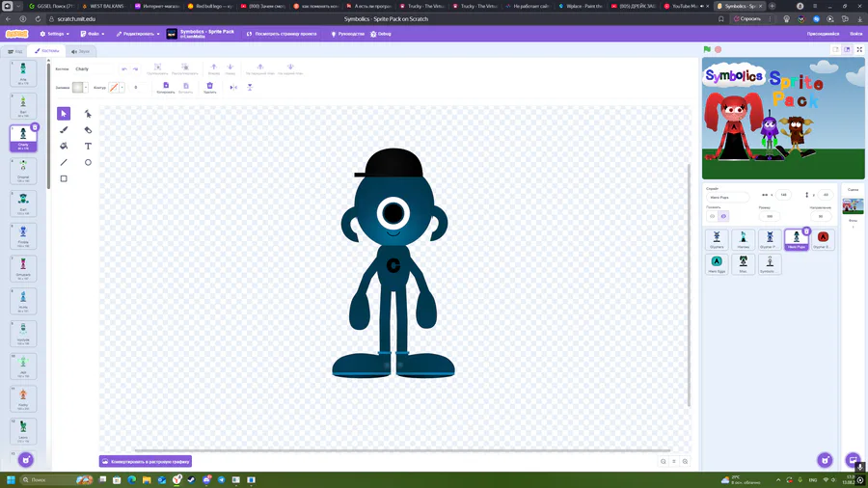This screenshot has width=868, height=488.
Task: Select the Line tool
Action: coord(64,163)
